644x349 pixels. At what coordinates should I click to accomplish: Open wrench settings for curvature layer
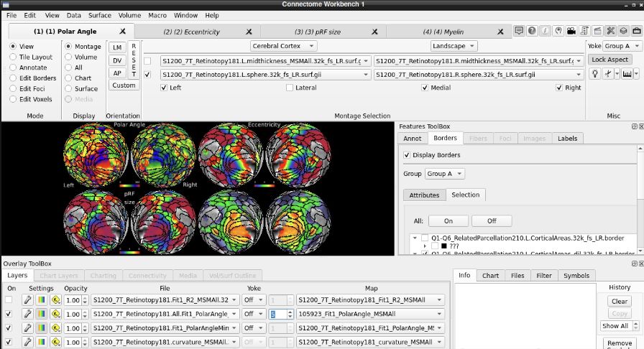(x=27, y=342)
